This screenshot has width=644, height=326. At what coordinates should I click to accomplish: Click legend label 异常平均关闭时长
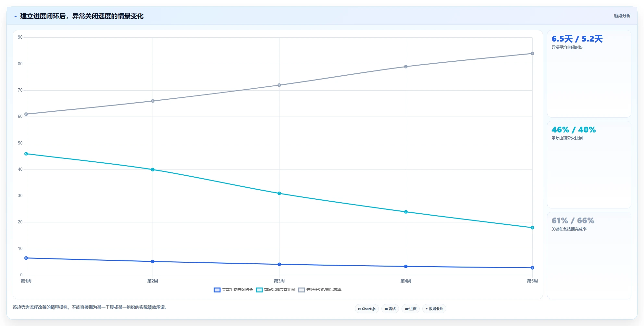coord(238,290)
